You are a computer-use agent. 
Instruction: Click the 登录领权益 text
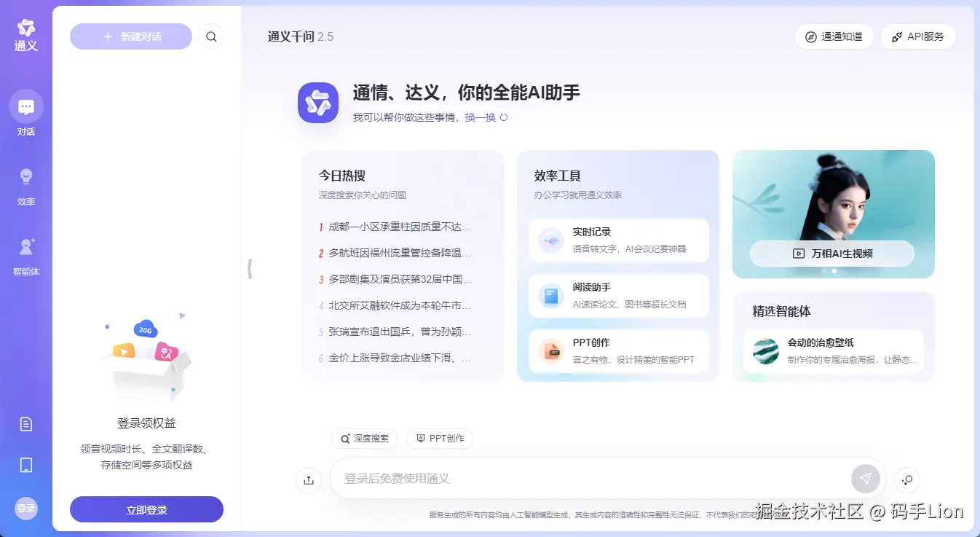click(x=146, y=423)
